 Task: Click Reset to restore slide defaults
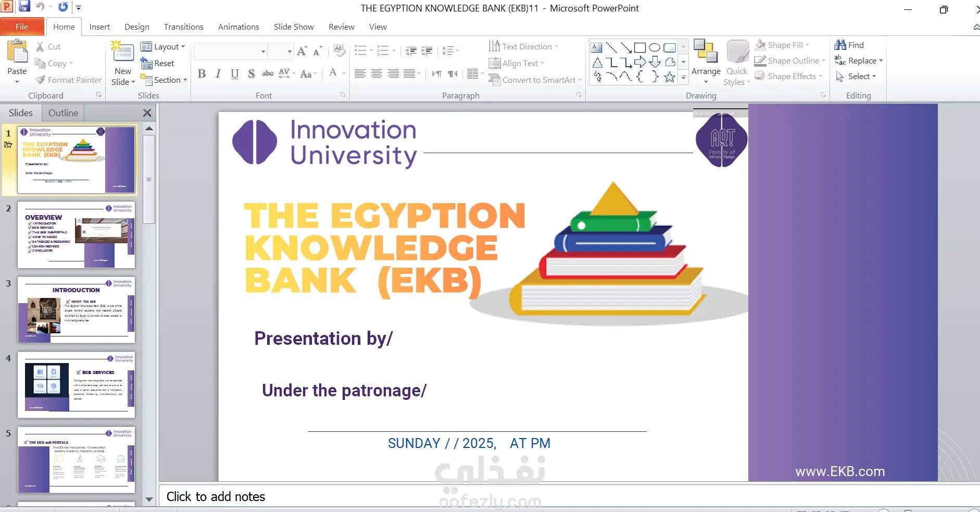pyautogui.click(x=157, y=63)
